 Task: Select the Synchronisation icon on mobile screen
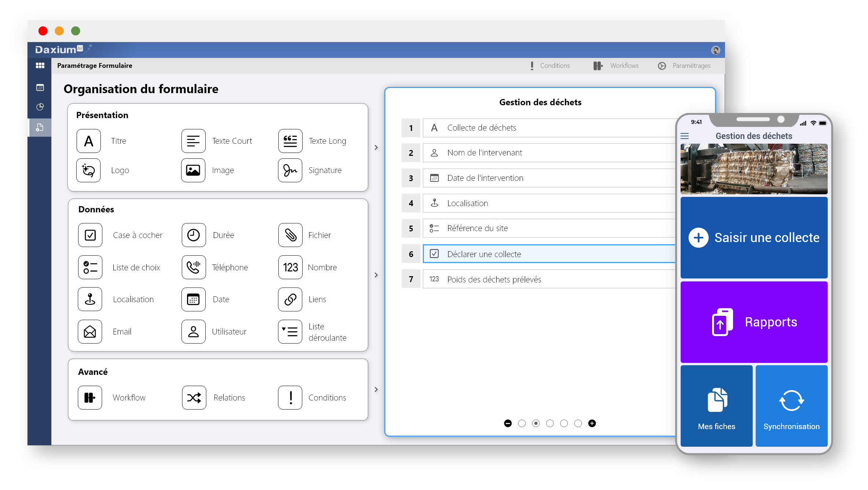(x=792, y=401)
